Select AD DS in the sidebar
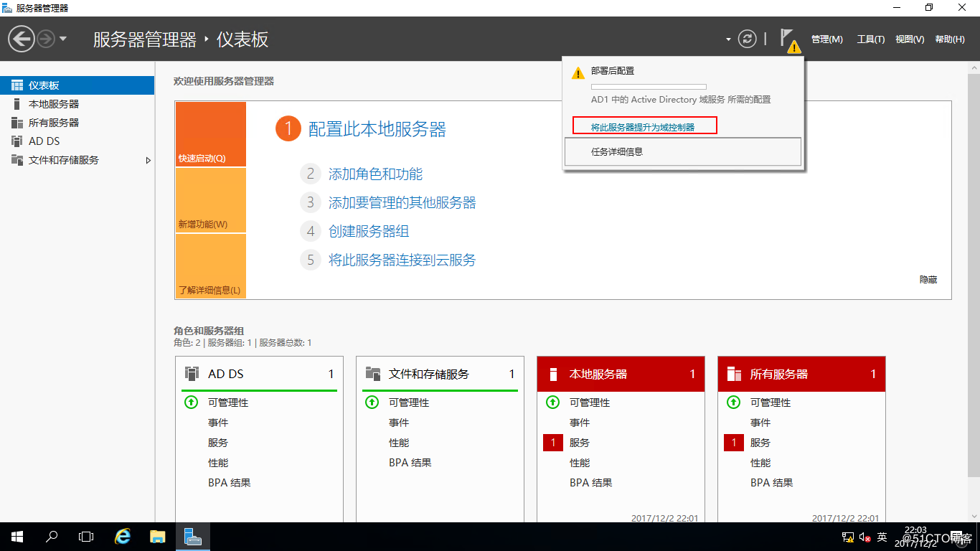This screenshot has height=551, width=980. 77,141
